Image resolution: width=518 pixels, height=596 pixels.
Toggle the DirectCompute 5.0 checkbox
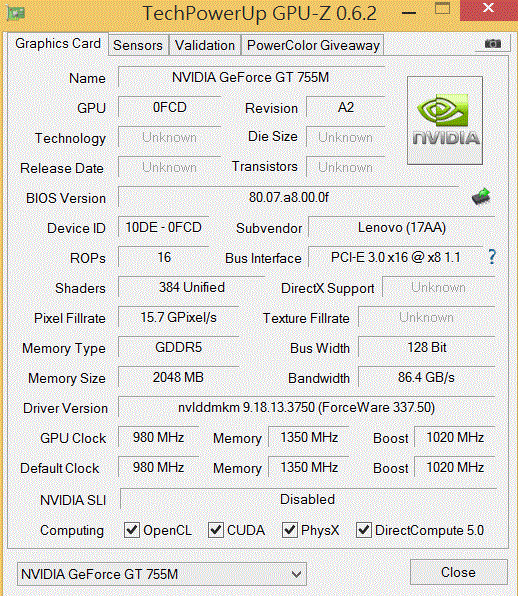(364, 529)
